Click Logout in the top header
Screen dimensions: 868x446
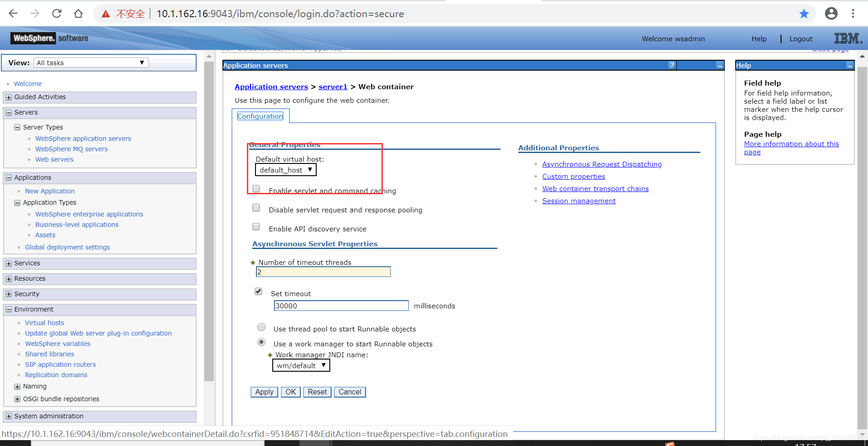click(801, 39)
